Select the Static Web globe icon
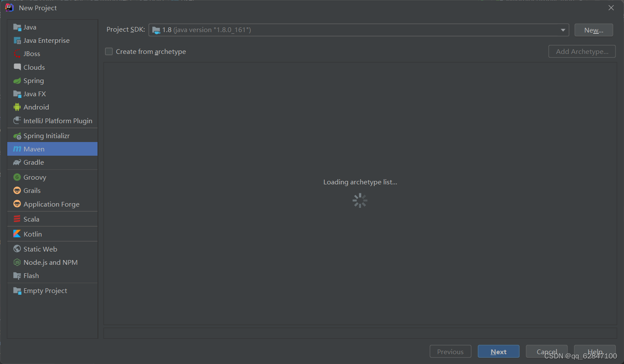The image size is (624, 364). click(17, 249)
